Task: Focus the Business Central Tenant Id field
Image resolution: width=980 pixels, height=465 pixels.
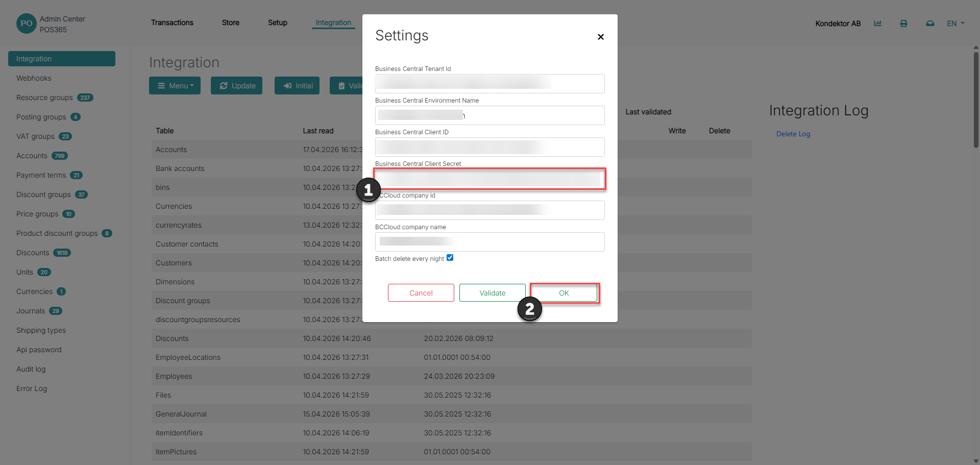Action: [490, 84]
